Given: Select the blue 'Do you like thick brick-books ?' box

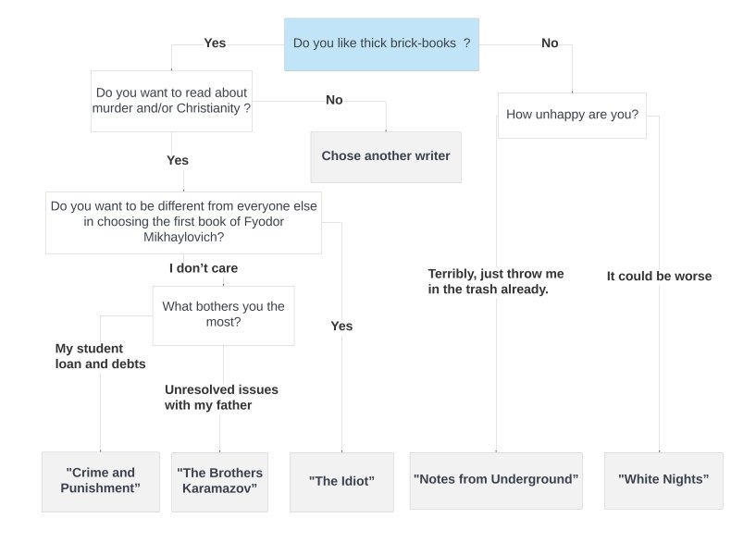Looking at the screenshot, I should 381,44.
